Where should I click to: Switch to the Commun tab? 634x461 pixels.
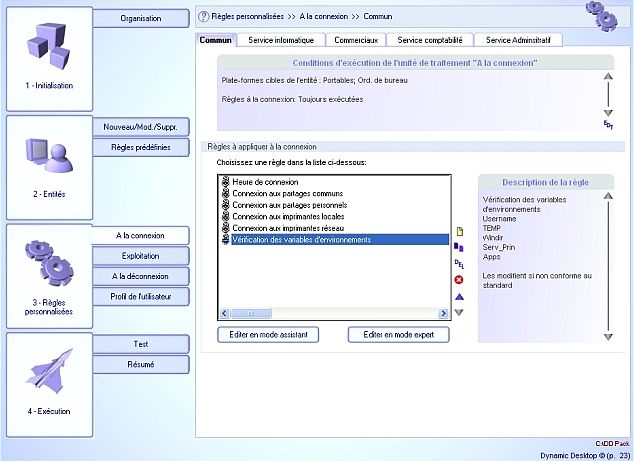click(216, 40)
